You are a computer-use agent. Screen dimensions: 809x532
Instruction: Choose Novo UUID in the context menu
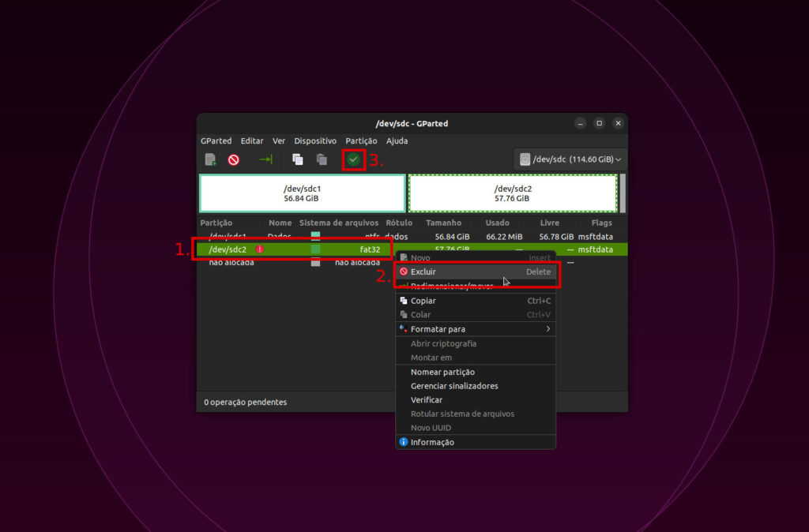coord(476,427)
